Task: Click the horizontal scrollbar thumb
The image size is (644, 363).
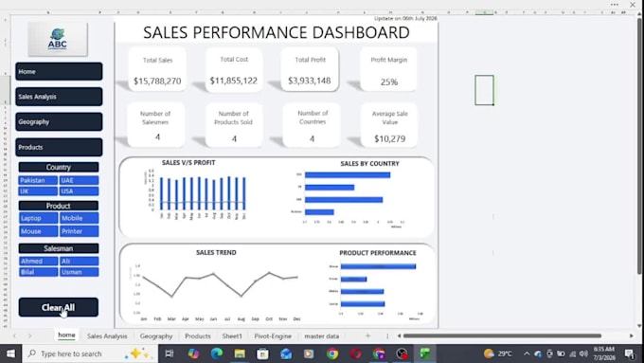Action: (502, 336)
